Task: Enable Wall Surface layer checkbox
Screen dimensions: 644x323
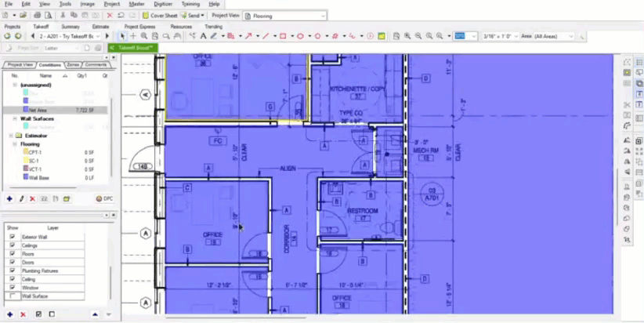Action: click(x=13, y=296)
